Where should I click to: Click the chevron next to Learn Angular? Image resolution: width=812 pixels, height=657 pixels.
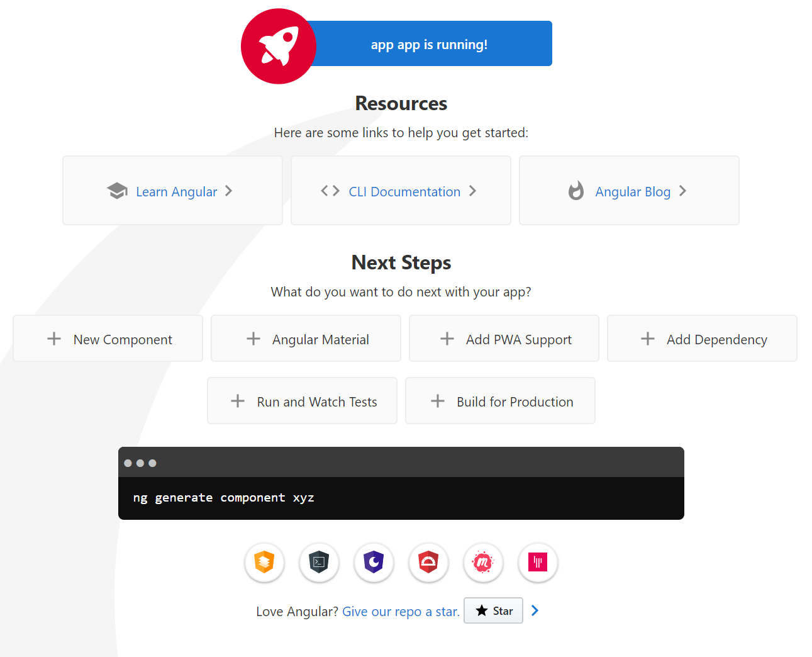point(228,191)
